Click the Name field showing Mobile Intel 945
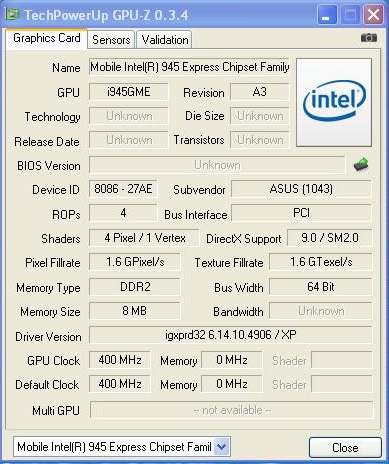Screen dimensions: 389x464 pos(189,67)
